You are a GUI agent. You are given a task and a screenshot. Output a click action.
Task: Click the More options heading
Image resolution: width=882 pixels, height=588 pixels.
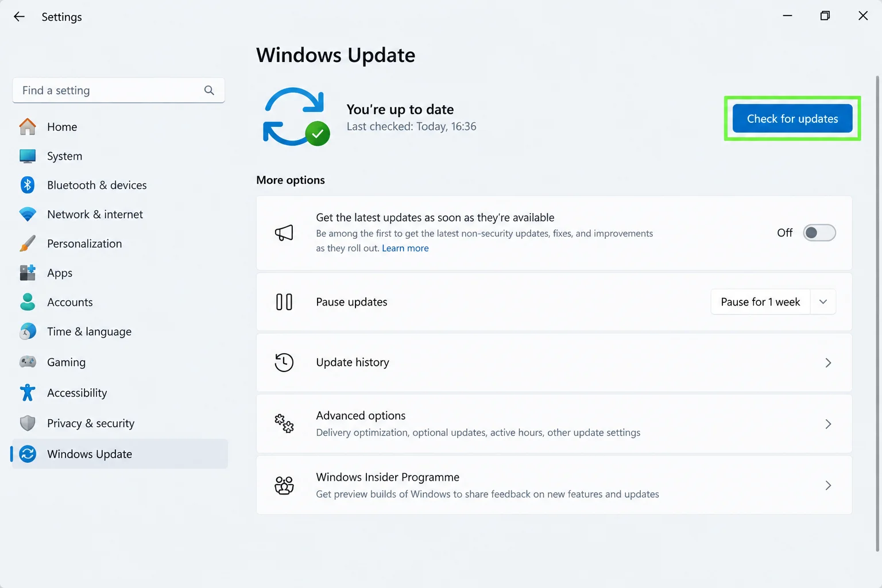click(291, 180)
